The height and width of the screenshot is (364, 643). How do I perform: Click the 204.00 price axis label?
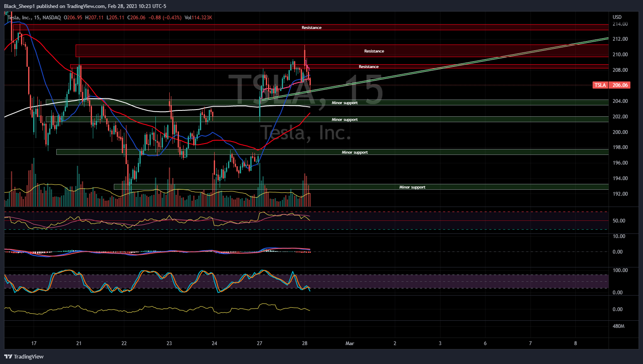point(620,101)
